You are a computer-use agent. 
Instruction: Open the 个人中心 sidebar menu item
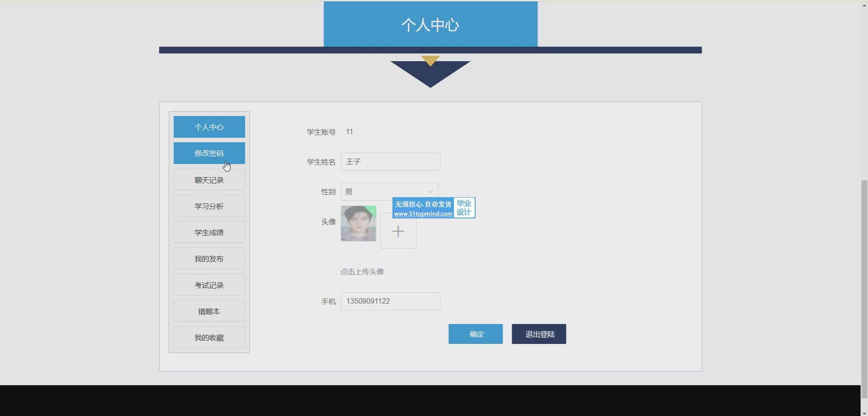coord(209,127)
